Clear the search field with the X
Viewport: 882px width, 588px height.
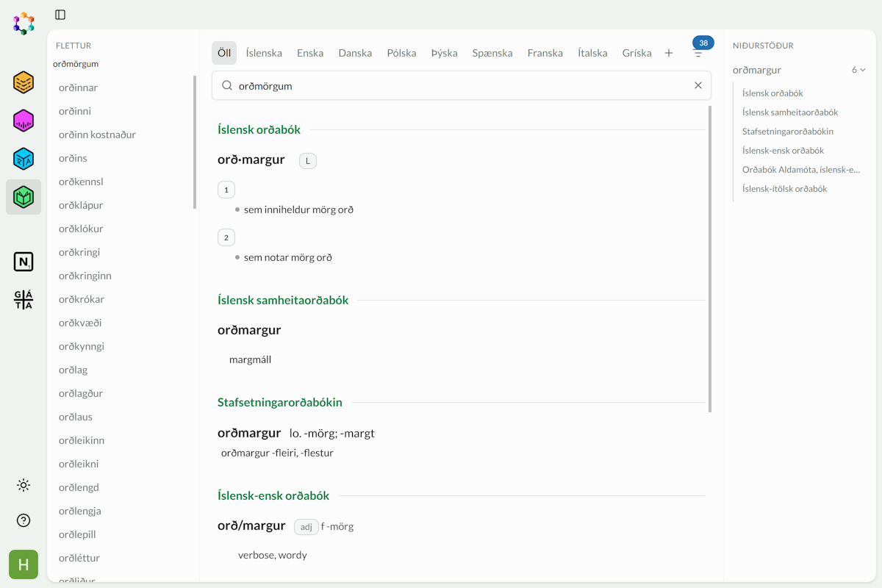point(698,85)
